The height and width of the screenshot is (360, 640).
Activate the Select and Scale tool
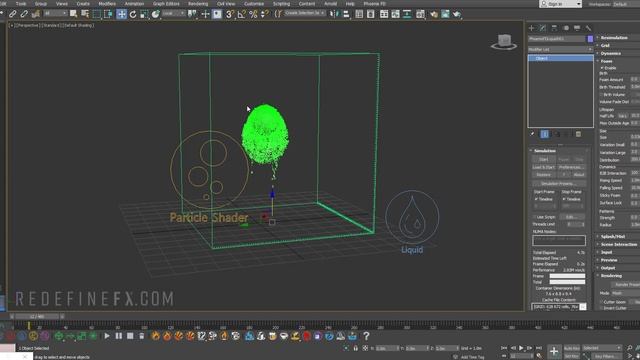point(144,14)
